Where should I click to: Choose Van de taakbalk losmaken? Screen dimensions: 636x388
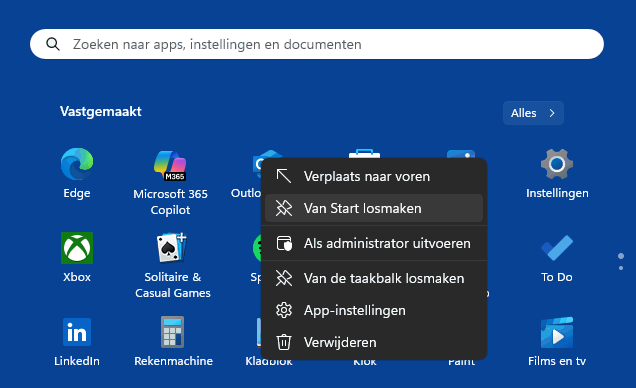374,278
